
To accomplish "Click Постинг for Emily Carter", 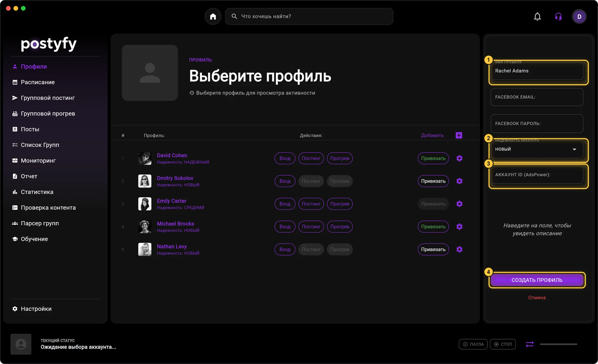I will (x=311, y=204).
